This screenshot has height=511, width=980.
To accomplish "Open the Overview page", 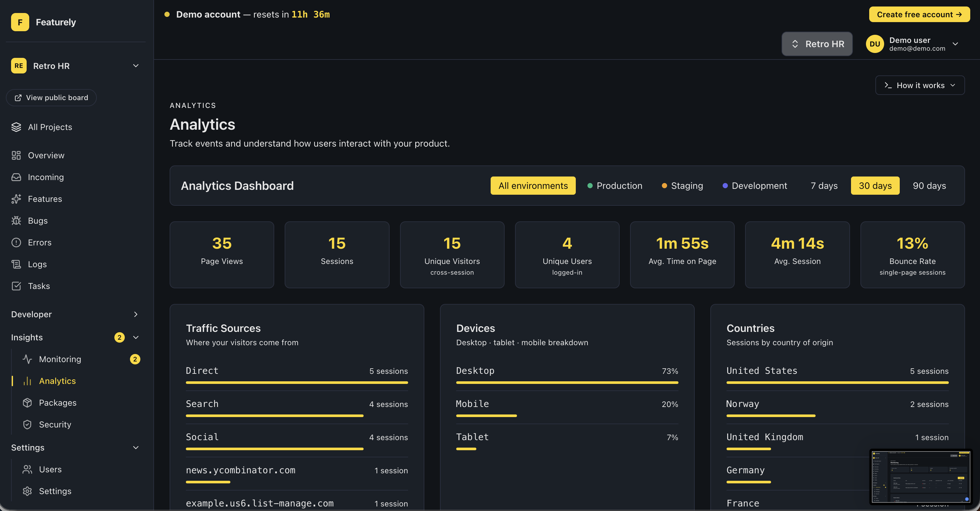I will 46,155.
